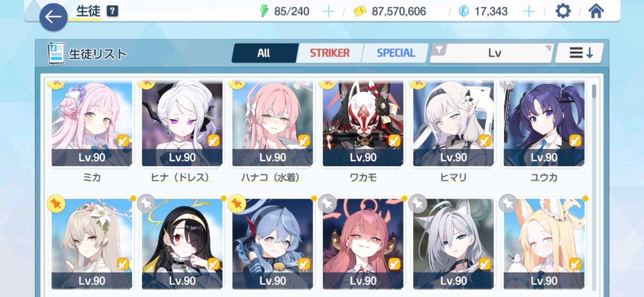Open filter via the funnel icon
The width and height of the screenshot is (644, 297).
pos(440,50)
